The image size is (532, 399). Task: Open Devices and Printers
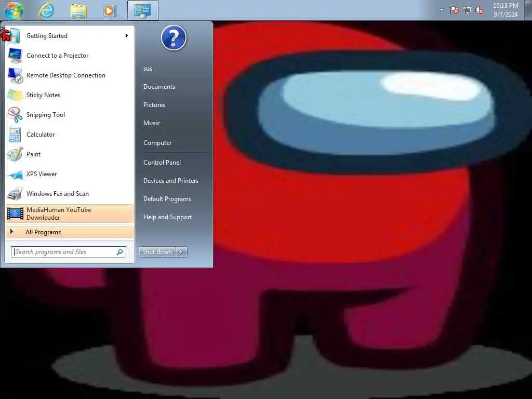[x=171, y=180]
